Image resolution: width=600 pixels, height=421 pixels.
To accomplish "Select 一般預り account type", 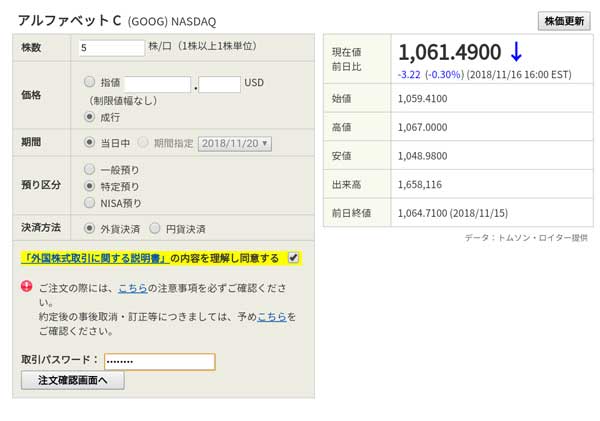I will coord(90,169).
